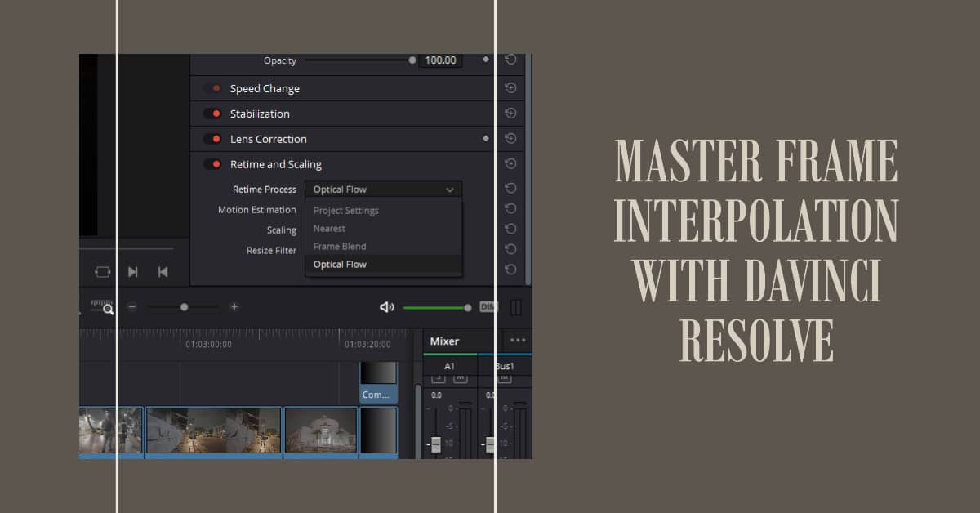This screenshot has height=513, width=980.
Task: Toggle the Stabilization section on or off
Action: (213, 113)
